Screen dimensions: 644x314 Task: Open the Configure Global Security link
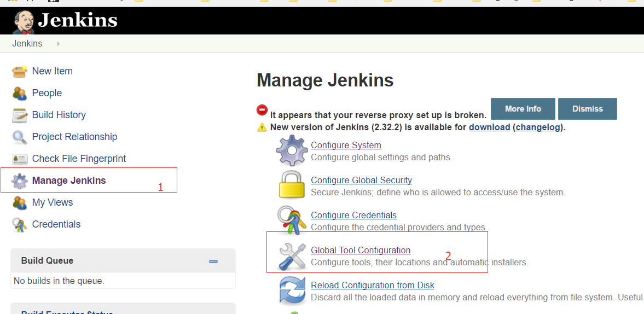[x=362, y=180]
